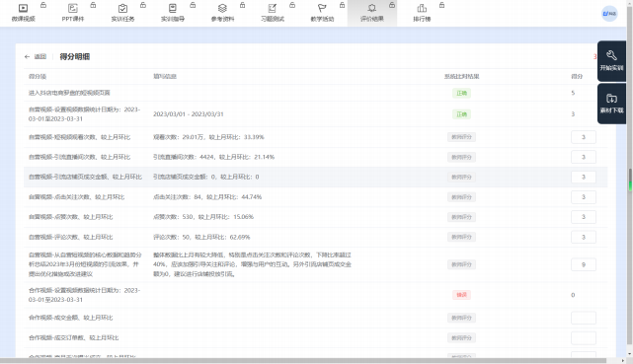Select the 教学活动 flag icon
The height and width of the screenshot is (364, 633).
pyautogui.click(x=322, y=8)
